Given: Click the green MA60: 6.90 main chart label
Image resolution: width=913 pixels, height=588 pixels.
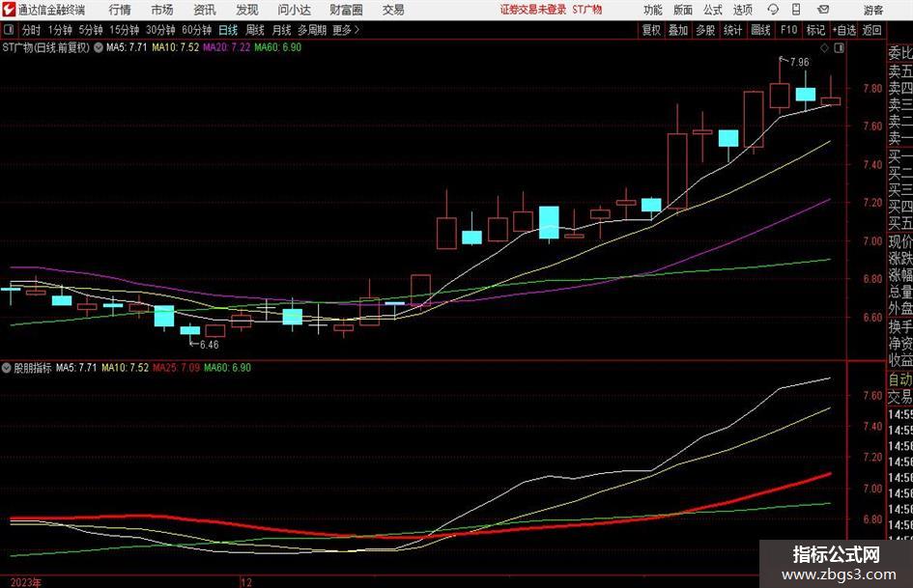Looking at the screenshot, I should (277, 47).
